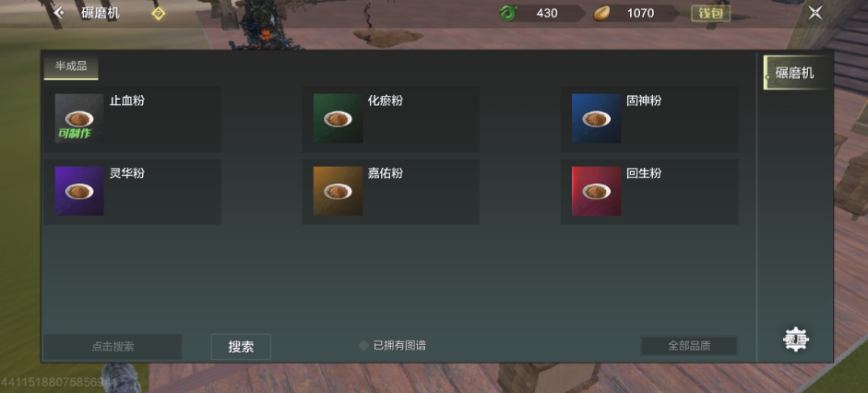The height and width of the screenshot is (393, 868).
Task: Select the red 回生粉 recipe icon
Action: tap(596, 191)
